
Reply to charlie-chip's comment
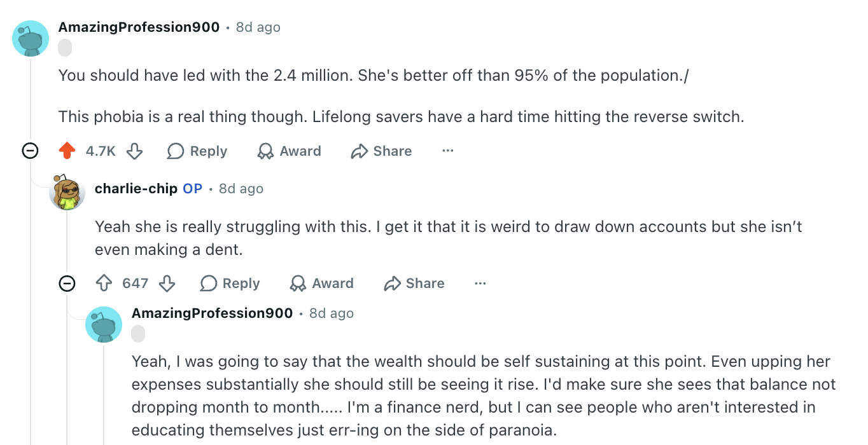click(x=230, y=284)
